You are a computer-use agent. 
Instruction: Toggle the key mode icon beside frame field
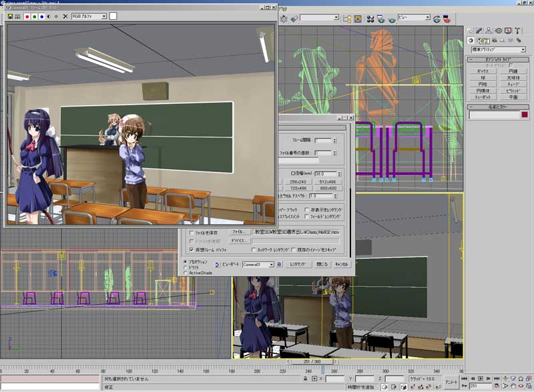[465, 386]
